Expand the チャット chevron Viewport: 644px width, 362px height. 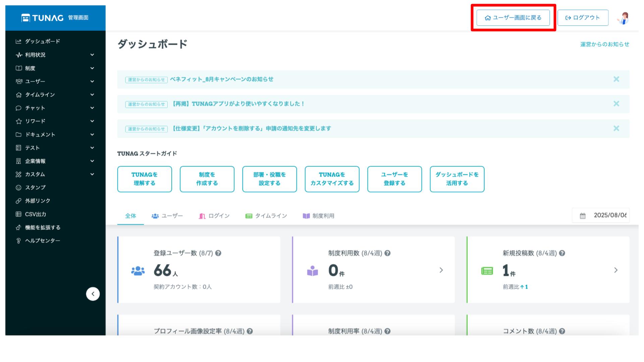pos(92,108)
